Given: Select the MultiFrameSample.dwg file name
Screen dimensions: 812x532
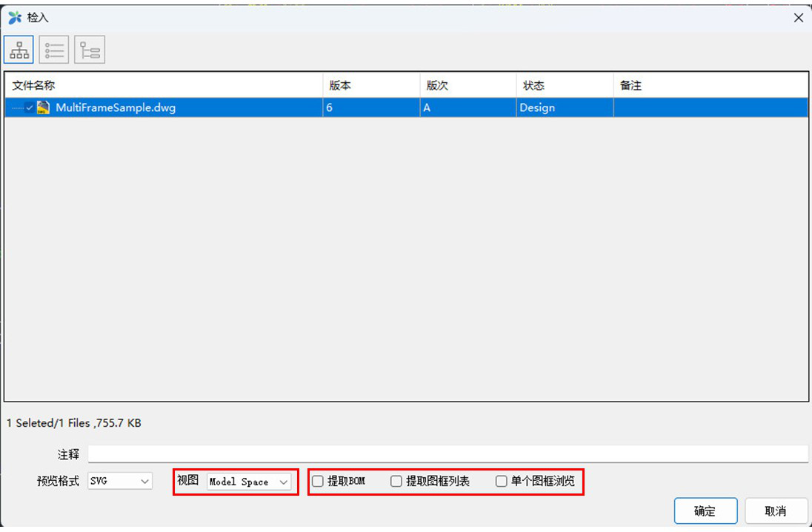Looking at the screenshot, I should [x=116, y=107].
